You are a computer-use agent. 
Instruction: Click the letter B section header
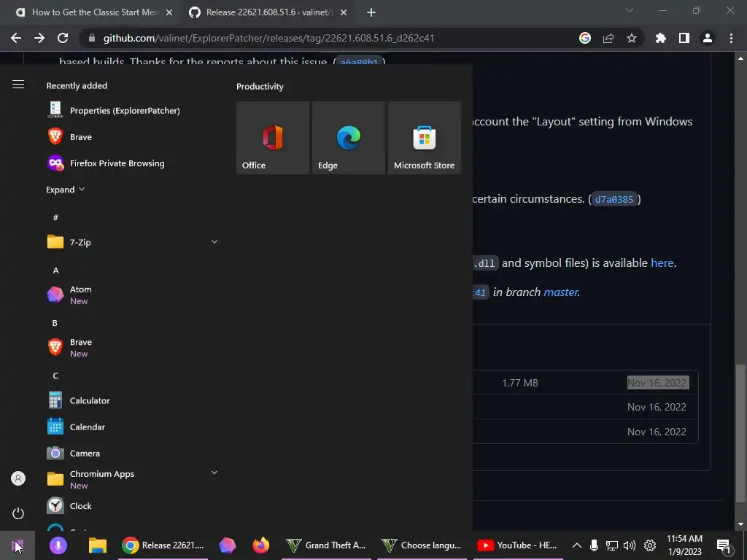[55, 323]
